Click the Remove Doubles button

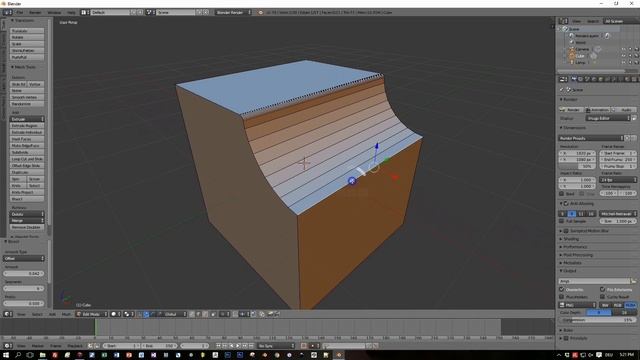point(27,227)
